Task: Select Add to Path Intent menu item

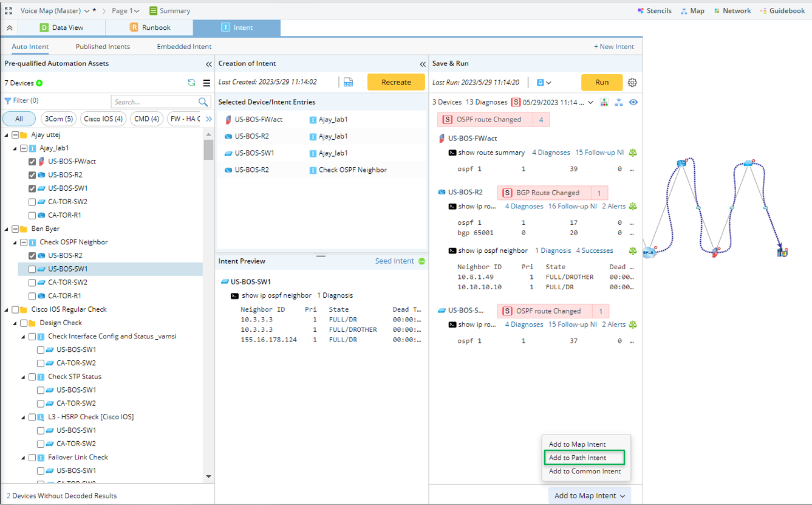Action: pos(577,458)
